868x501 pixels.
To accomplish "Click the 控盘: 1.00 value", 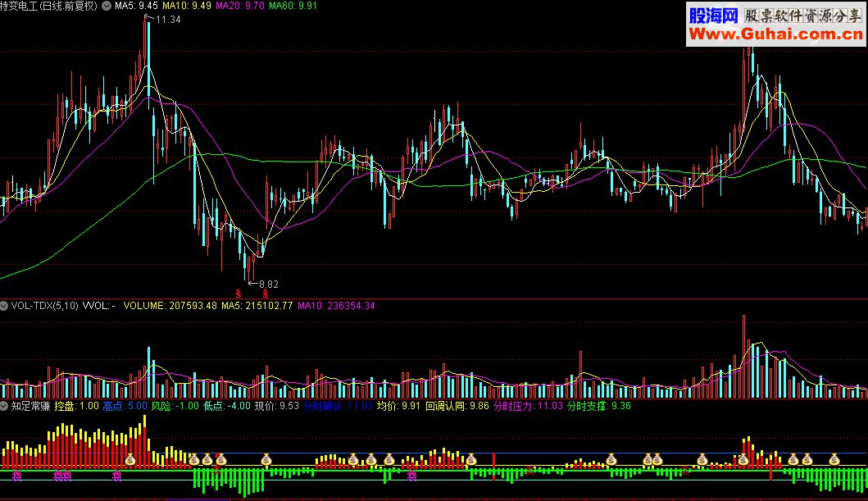I will pos(76,406).
